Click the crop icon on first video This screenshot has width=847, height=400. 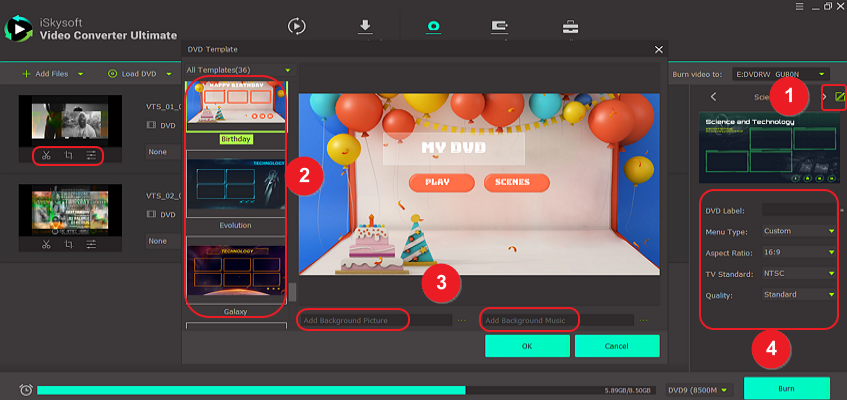(68, 156)
